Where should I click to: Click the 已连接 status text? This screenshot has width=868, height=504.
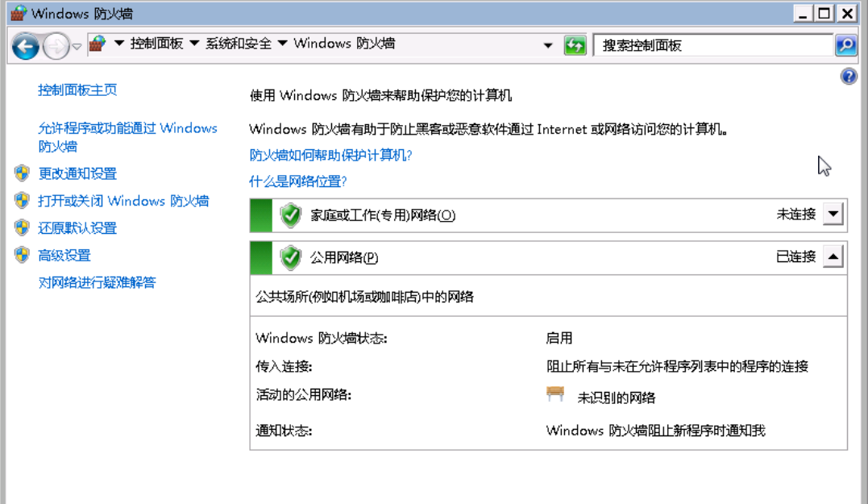[x=796, y=256]
